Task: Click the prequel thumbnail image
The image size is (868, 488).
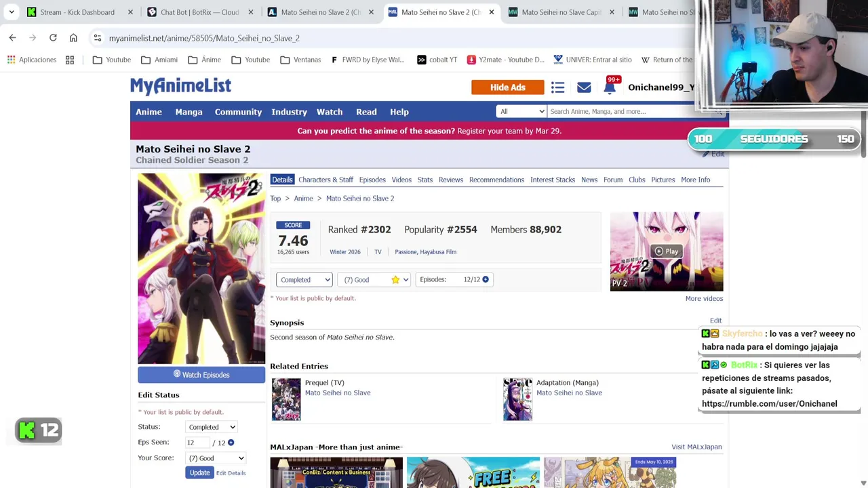Action: [286, 399]
